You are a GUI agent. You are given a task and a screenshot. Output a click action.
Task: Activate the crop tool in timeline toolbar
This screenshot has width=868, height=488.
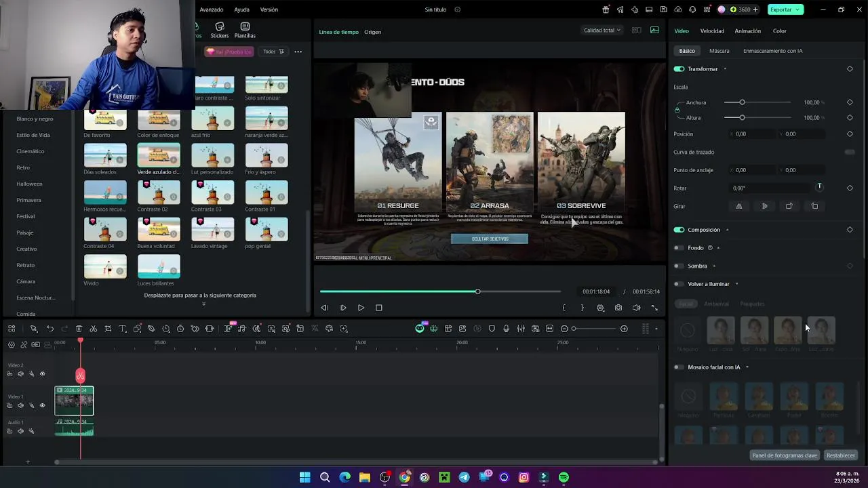(x=108, y=329)
